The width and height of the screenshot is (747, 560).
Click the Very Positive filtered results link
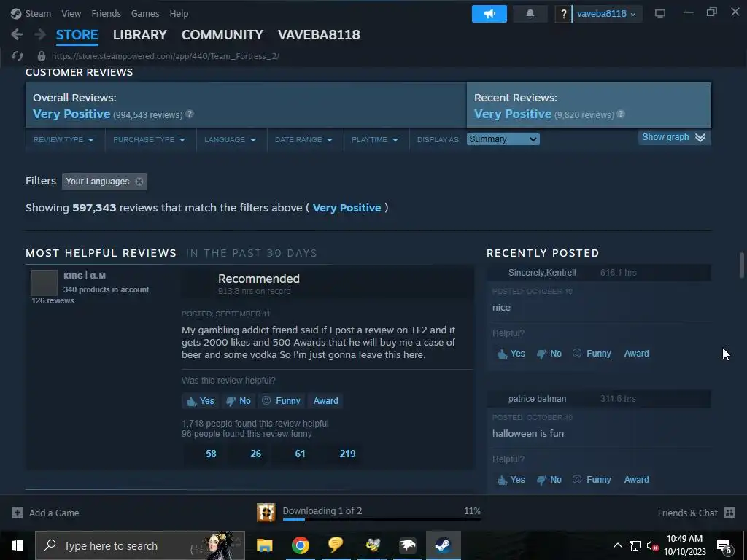(347, 208)
